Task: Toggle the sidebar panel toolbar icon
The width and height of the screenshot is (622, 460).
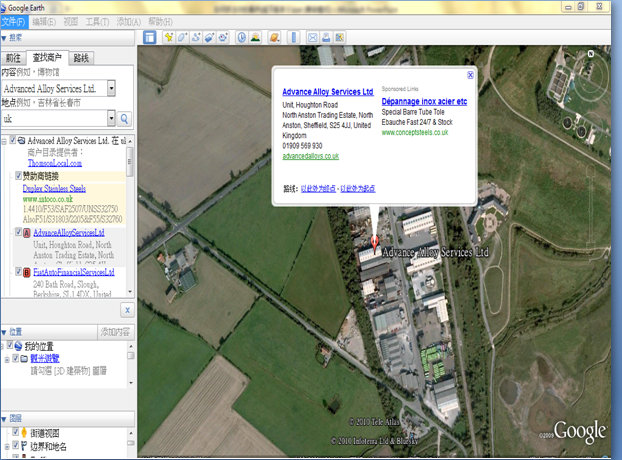Action: coord(150,38)
